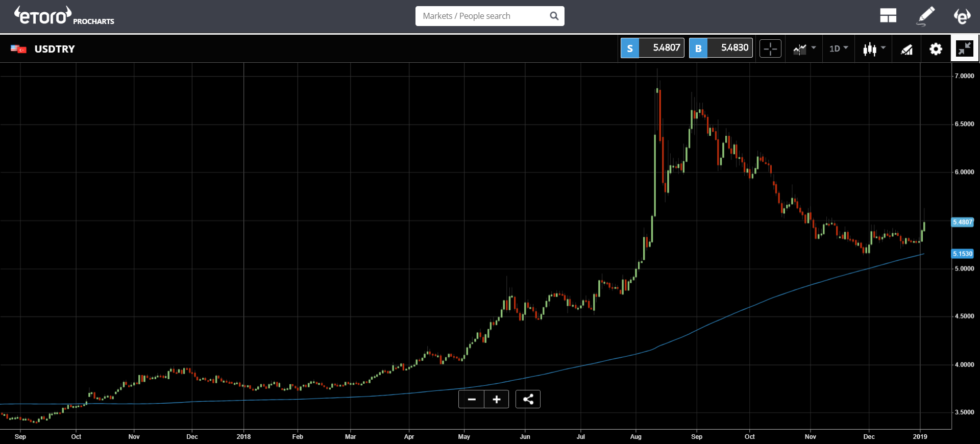Screen dimensions: 980x444
Task: Click the S sell button at 5.4807
Action: [x=652, y=48]
